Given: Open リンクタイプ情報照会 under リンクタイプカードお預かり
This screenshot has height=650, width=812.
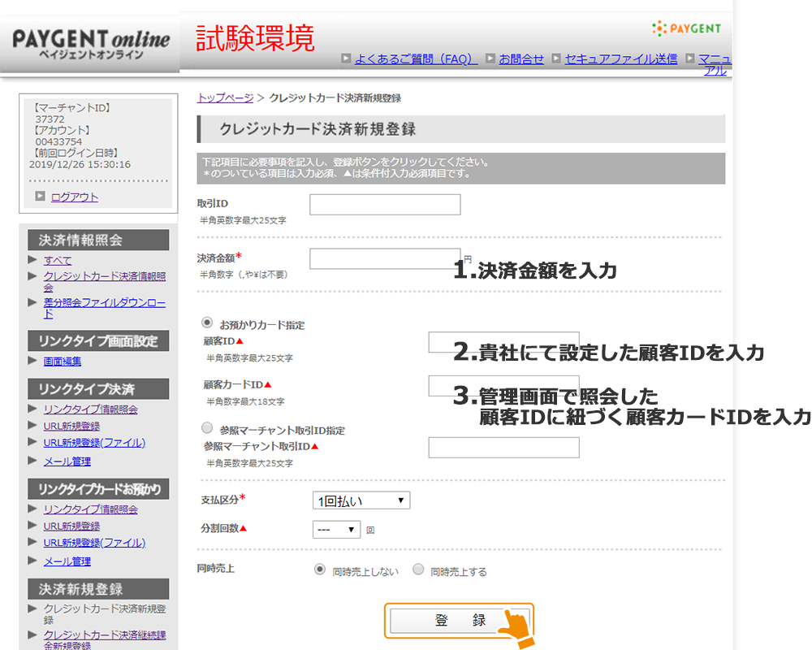Looking at the screenshot, I should point(91,509).
